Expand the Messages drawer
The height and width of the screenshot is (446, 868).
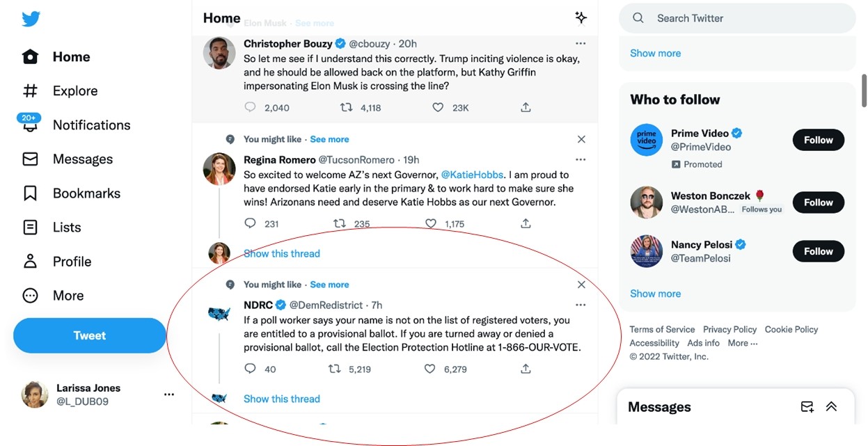coord(831,407)
